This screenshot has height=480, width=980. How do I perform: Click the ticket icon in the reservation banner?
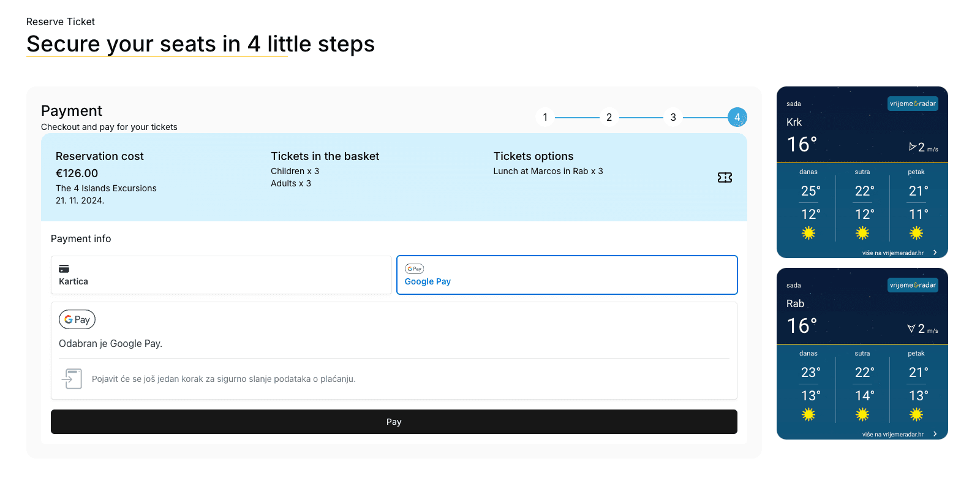(x=725, y=177)
